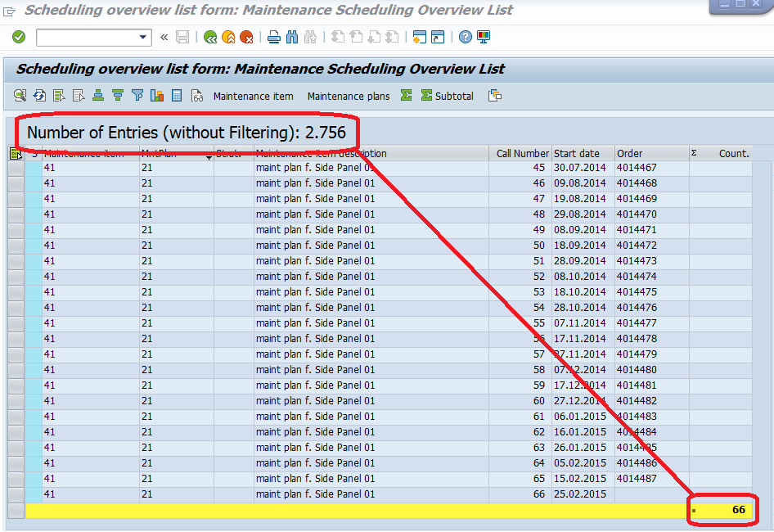Jump to the first page icon
This screenshot has width=774, height=532.
338,37
